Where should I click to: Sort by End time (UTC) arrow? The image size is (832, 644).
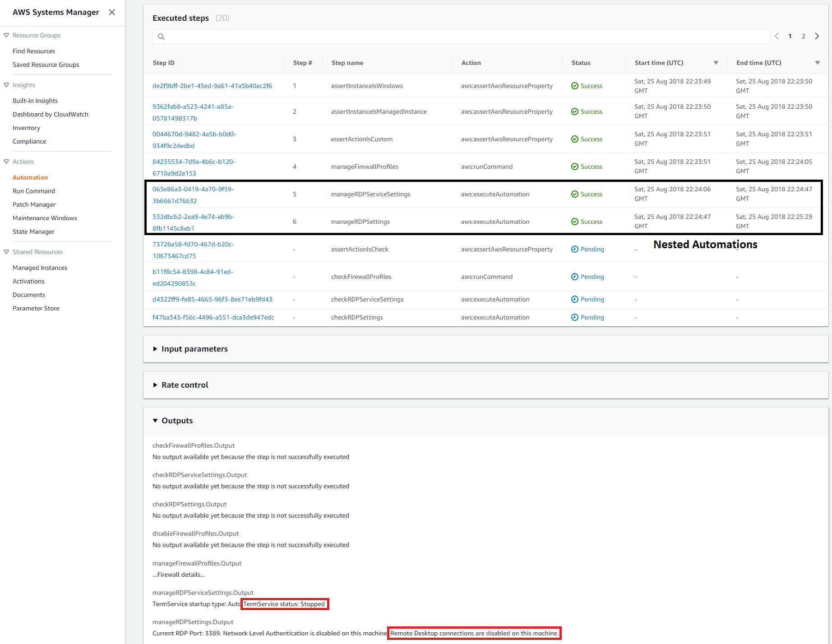pyautogui.click(x=818, y=63)
